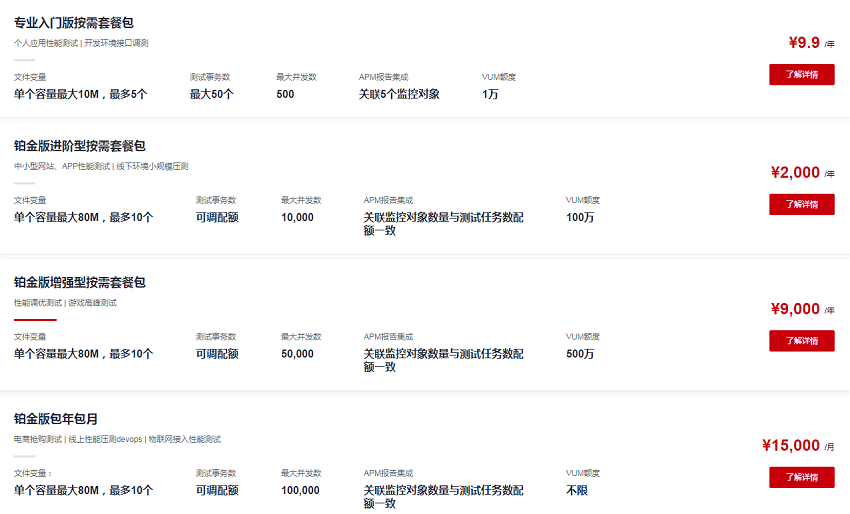Viewport: 850px width, 514px height.
Task: Click 了解详情 for 铂金版包年包月 plan
Action: (x=801, y=477)
